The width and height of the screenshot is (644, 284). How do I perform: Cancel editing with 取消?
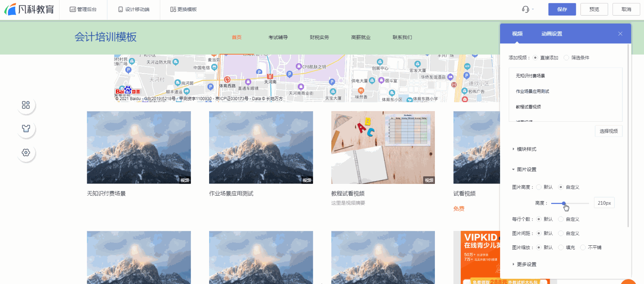[626, 9]
